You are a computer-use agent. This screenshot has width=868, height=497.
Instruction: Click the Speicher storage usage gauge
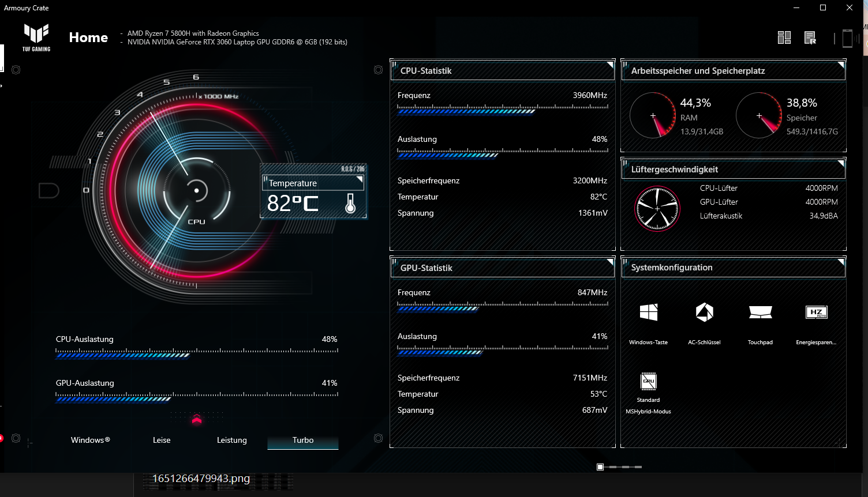(x=759, y=115)
